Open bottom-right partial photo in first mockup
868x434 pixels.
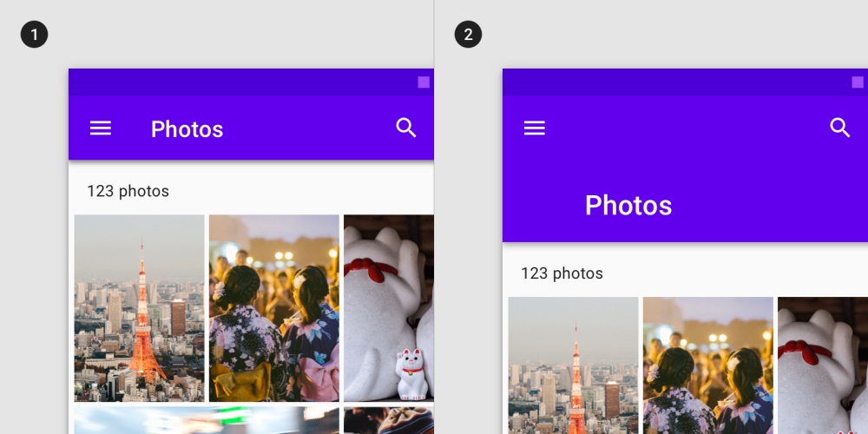pyautogui.click(x=389, y=420)
